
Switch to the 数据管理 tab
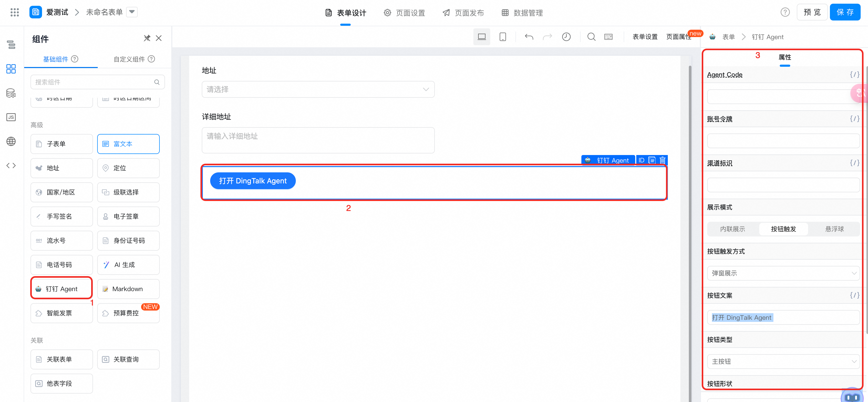[522, 13]
